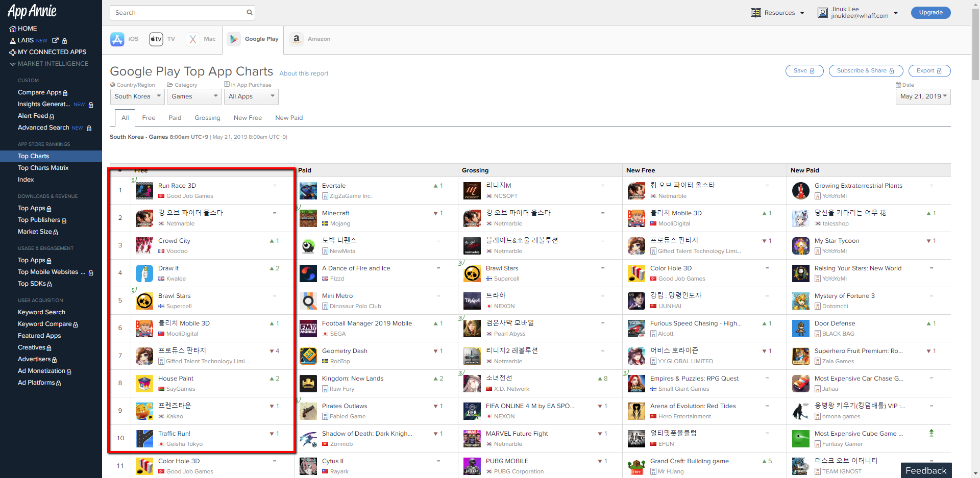
Task: Open Traffic Run! app icon
Action: pos(144,438)
